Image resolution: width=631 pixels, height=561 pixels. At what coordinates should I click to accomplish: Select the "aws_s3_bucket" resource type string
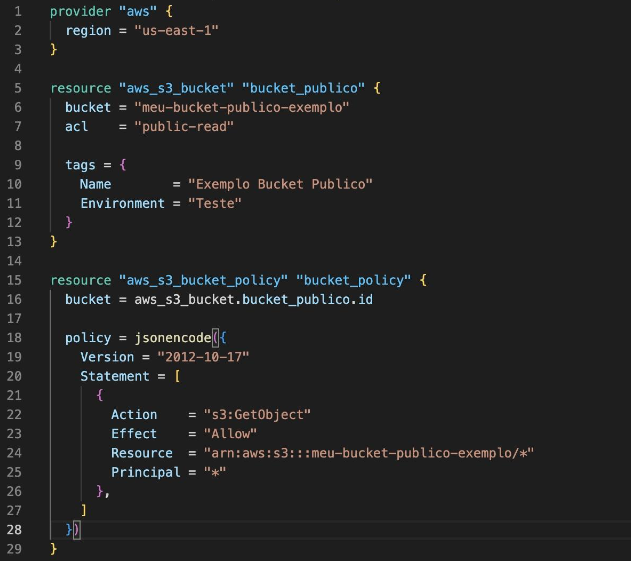click(176, 88)
